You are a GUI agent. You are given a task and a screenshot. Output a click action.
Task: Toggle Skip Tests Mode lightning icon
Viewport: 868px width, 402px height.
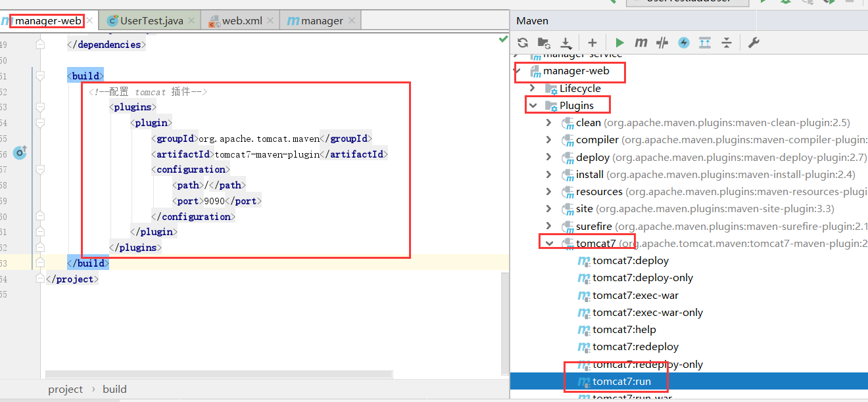[x=684, y=43]
